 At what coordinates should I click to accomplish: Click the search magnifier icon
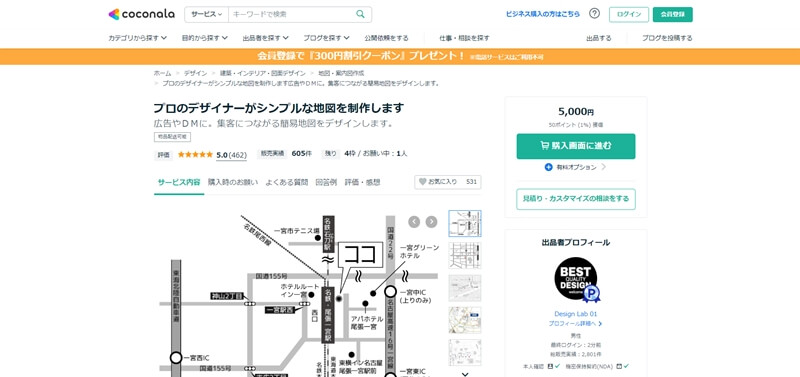tap(360, 14)
